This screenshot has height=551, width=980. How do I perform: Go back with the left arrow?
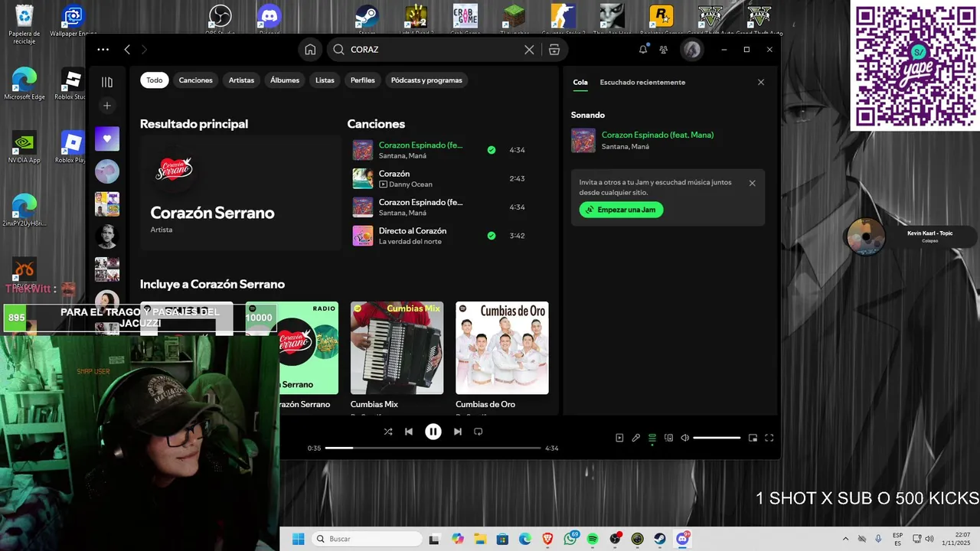click(127, 50)
